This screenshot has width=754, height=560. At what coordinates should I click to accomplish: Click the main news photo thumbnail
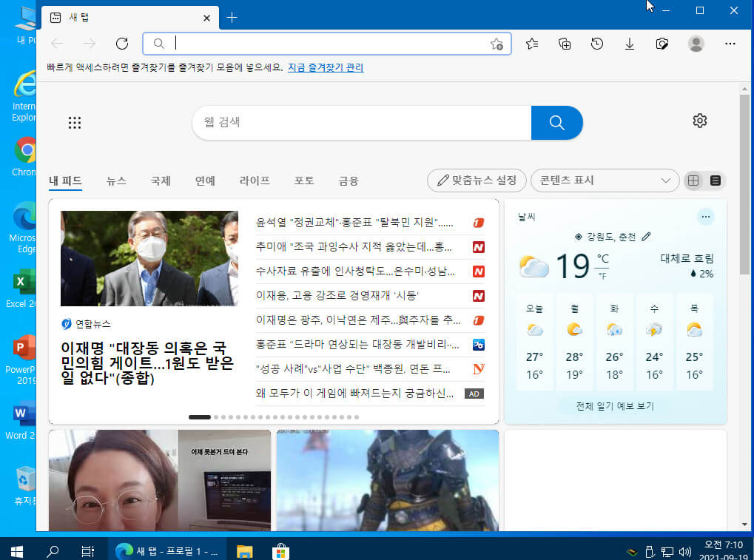pos(149,258)
